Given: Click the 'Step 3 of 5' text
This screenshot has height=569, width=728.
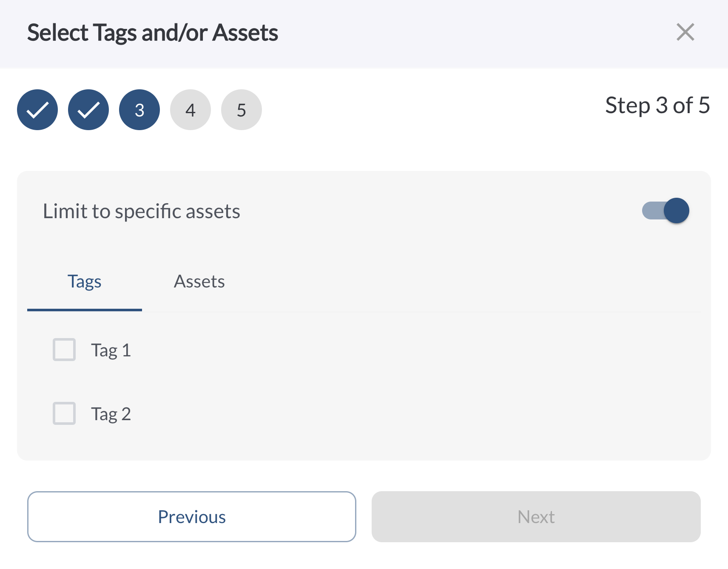Looking at the screenshot, I should tap(657, 105).
